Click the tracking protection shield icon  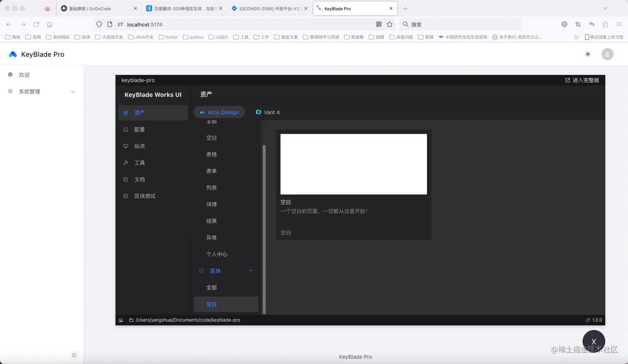point(99,24)
